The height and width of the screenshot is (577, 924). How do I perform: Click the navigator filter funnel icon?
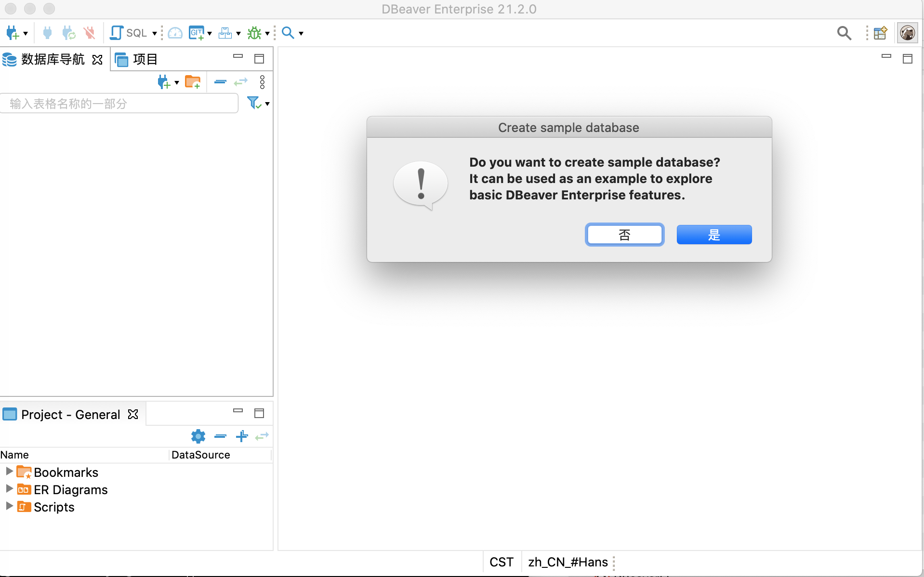point(254,103)
